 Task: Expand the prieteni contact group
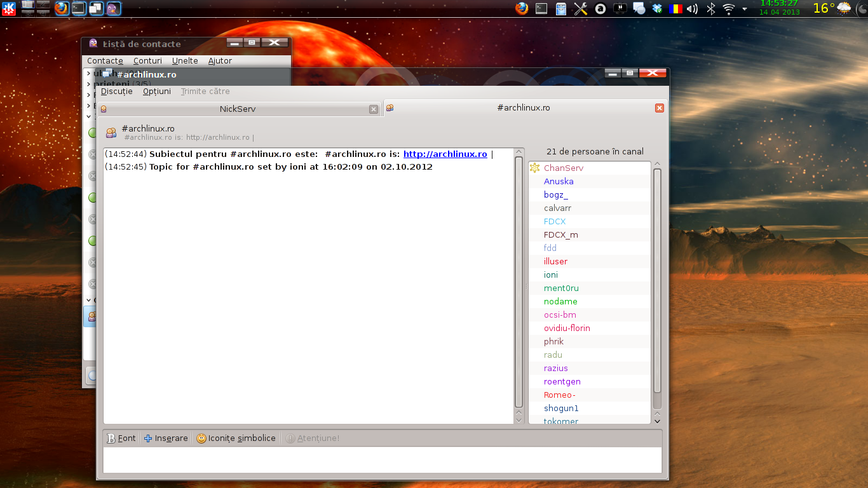click(x=88, y=84)
